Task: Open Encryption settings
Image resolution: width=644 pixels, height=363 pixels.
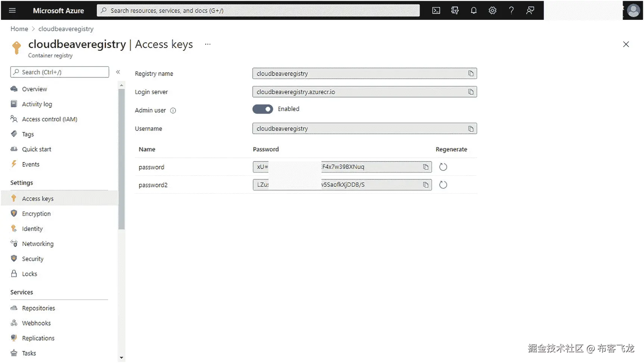Action: (36, 214)
